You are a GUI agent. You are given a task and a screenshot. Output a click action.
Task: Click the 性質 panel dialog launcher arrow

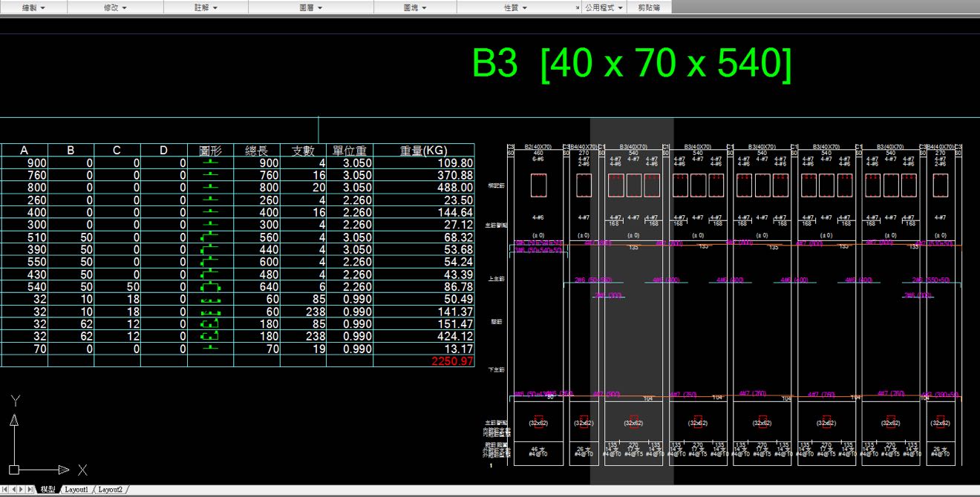tap(578, 7)
